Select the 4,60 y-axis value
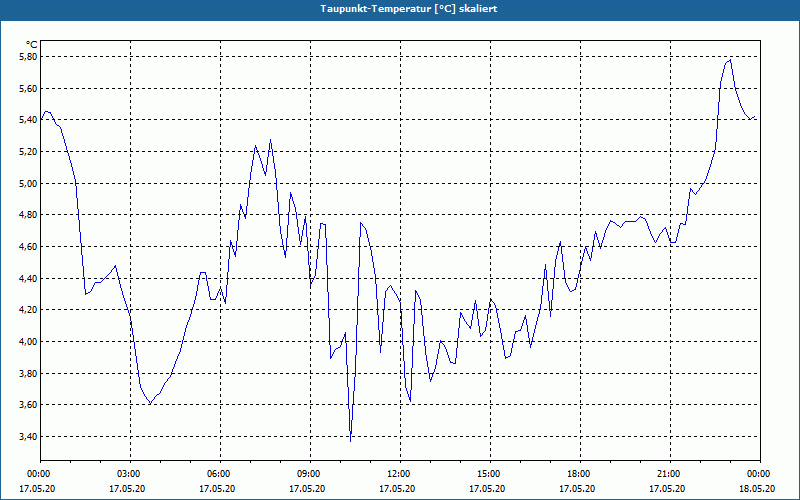800x500 pixels. tap(28, 246)
